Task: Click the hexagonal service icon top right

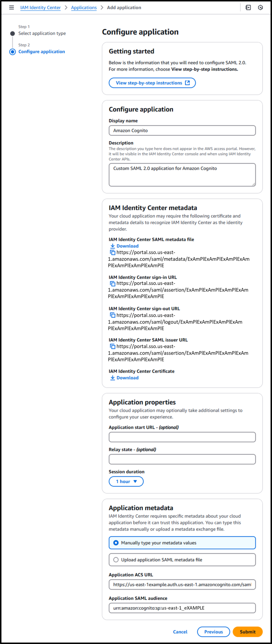Action: pyautogui.click(x=260, y=7)
